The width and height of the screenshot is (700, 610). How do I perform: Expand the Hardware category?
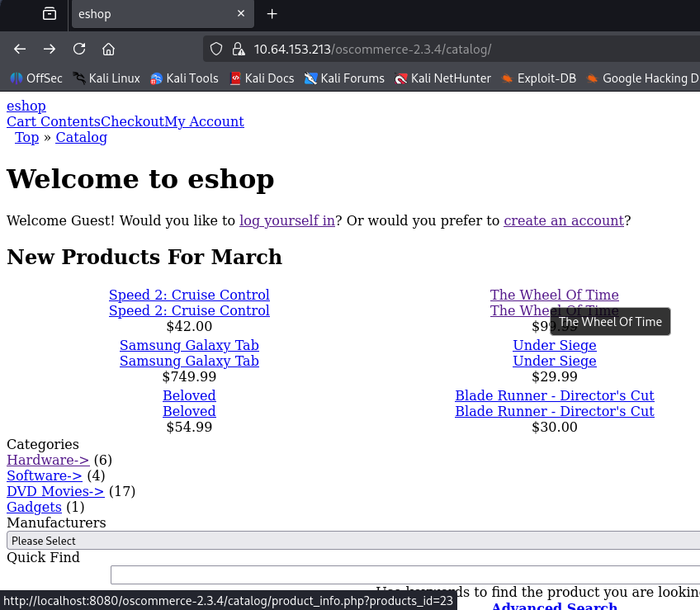click(48, 460)
